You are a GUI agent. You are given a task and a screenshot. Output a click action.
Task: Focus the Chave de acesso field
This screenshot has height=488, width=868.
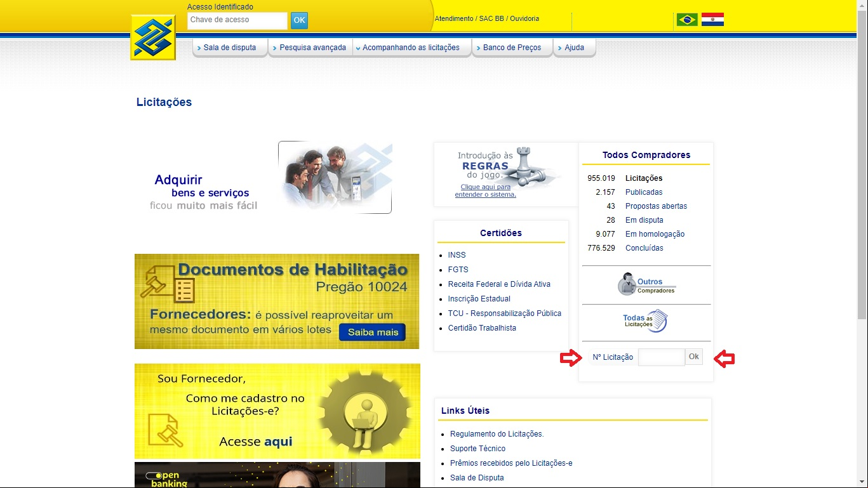click(x=237, y=20)
